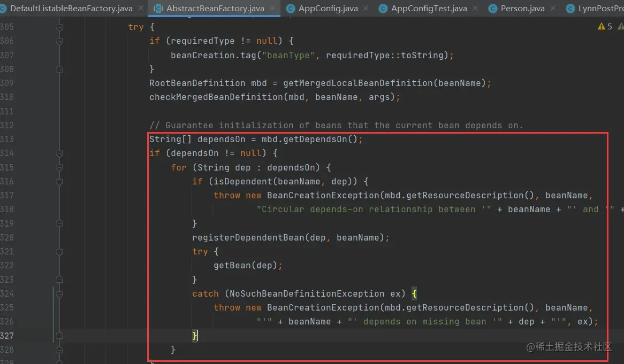Image resolution: width=624 pixels, height=364 pixels.
Task: Collapse the for loop at line 315
Action: [59, 168]
